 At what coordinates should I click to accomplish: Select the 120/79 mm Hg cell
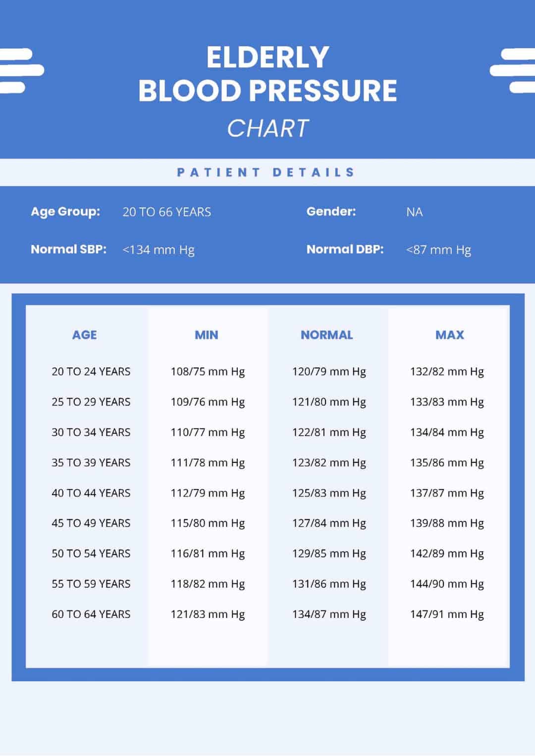(329, 371)
